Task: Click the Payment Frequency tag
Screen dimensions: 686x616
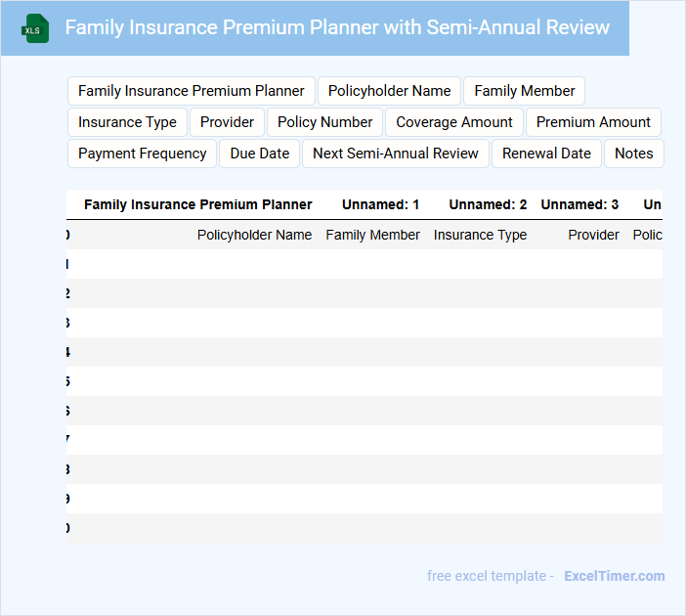Action: [142, 154]
